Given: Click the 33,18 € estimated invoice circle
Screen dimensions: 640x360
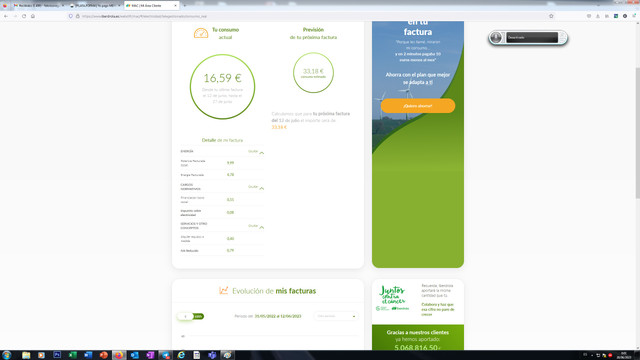Looking at the screenshot, I should pos(313,73).
